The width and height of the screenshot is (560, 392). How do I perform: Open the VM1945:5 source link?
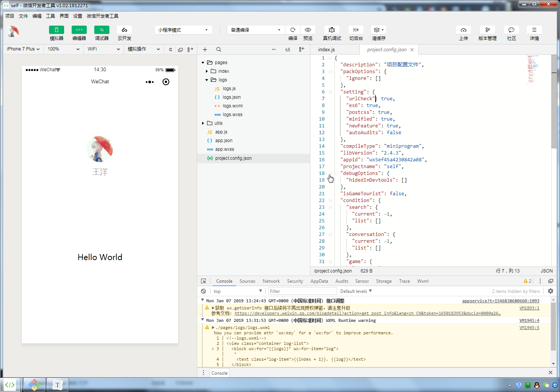[x=529, y=328]
